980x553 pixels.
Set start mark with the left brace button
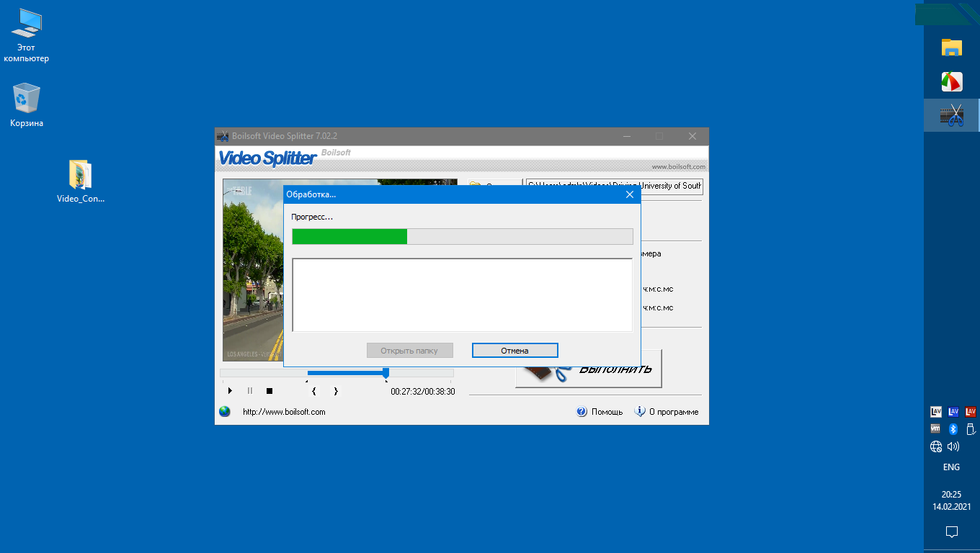click(313, 391)
